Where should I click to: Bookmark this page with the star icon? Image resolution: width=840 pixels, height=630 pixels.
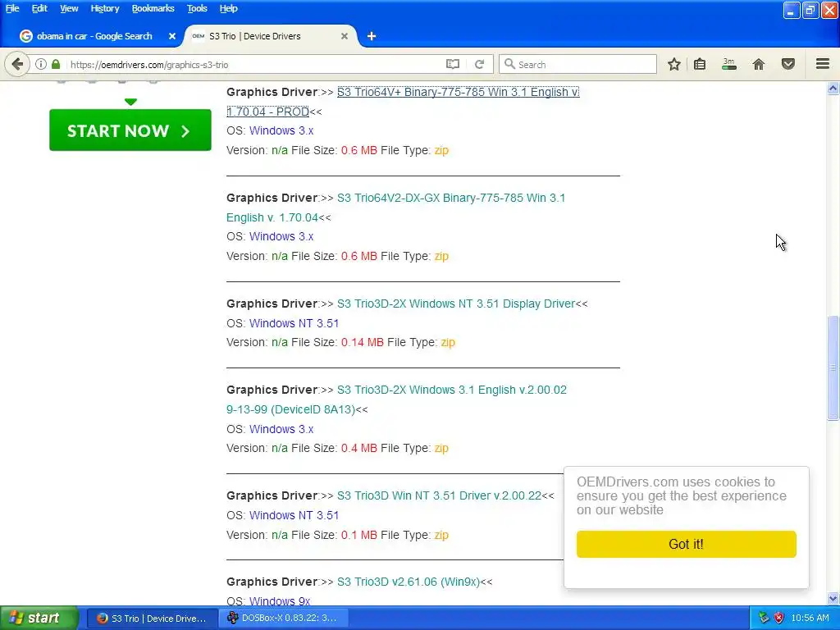674,64
